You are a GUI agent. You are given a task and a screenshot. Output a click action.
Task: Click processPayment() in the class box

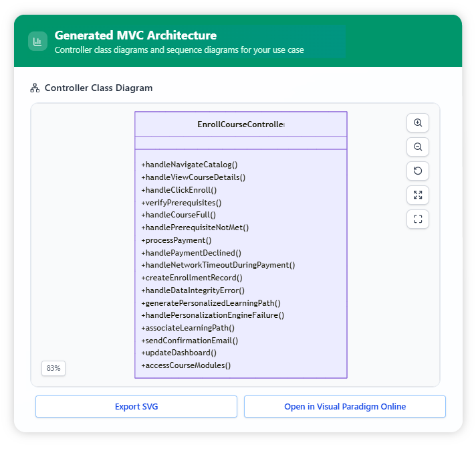(176, 240)
